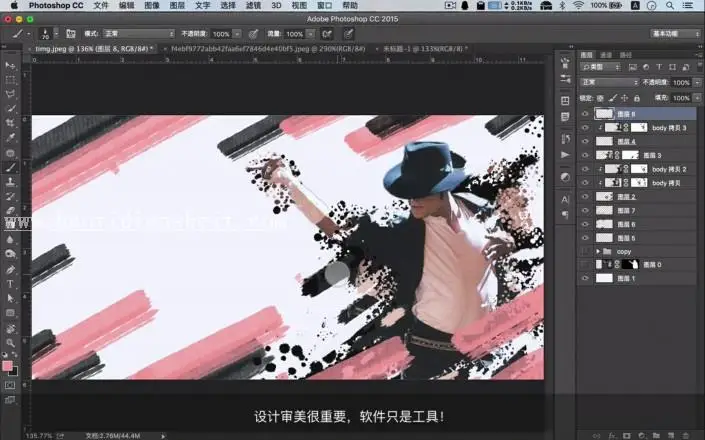Open the Photoshop CC application menu
This screenshot has height=440, width=705.
pyautogui.click(x=56, y=5)
